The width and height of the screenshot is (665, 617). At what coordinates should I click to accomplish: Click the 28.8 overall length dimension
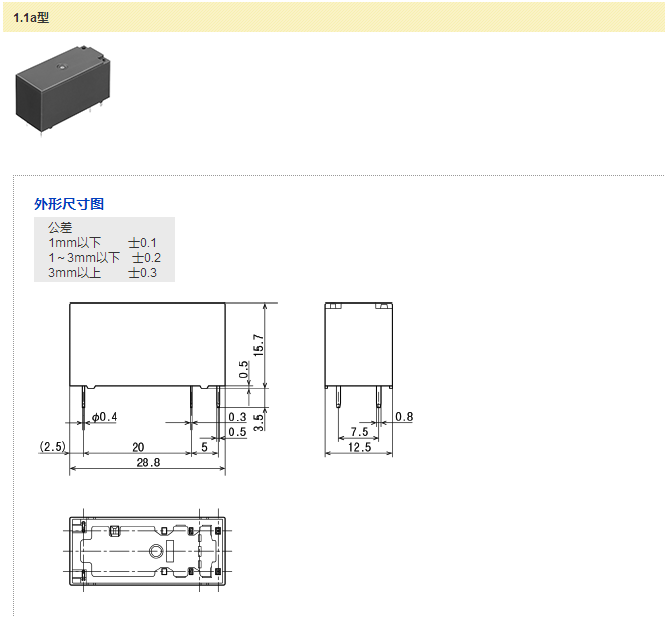tap(145, 462)
